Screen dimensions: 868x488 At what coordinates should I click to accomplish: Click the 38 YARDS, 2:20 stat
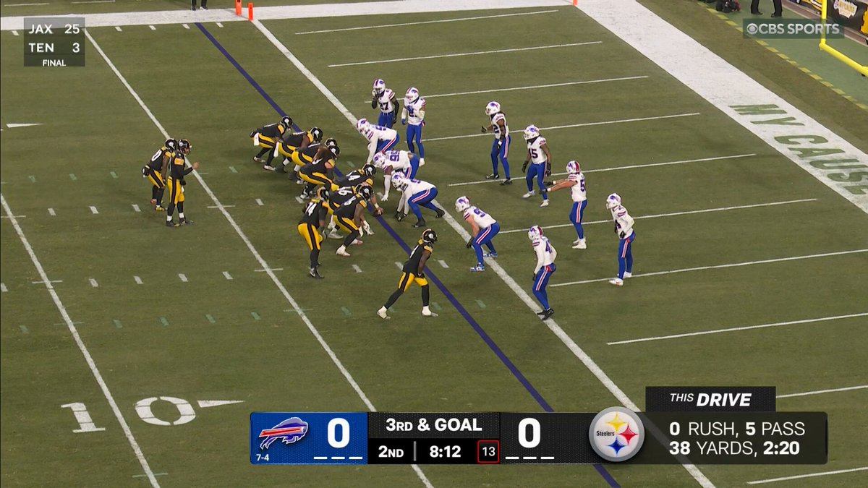coord(734,448)
